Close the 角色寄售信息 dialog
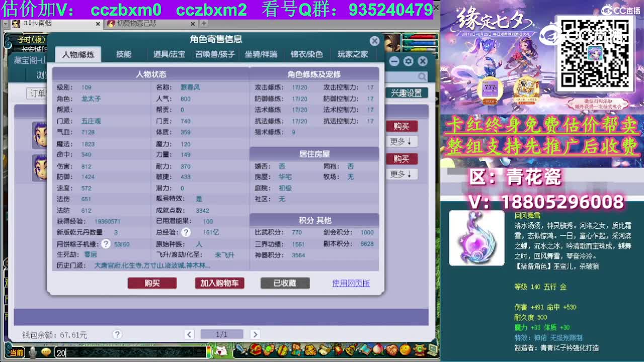 pyautogui.click(x=374, y=41)
